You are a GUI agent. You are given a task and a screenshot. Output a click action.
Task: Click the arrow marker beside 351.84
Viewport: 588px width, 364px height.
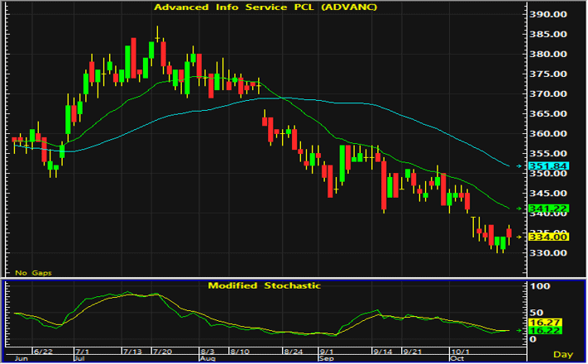[x=519, y=165]
